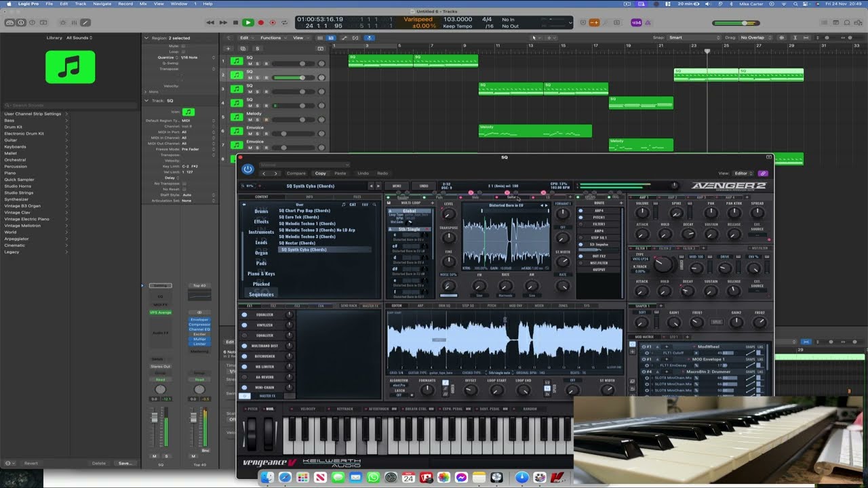The height and width of the screenshot is (488, 868).
Task: Open the Mix menu in menu bar
Action: 143,3
